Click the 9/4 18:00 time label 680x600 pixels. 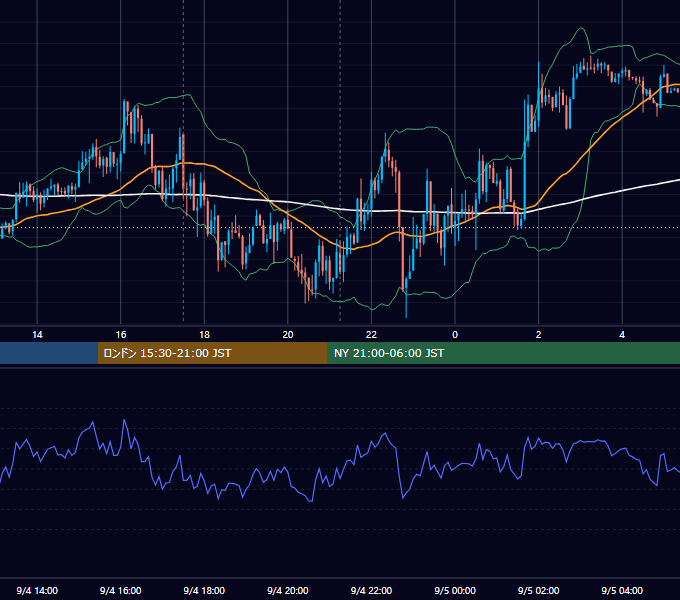tap(204, 590)
